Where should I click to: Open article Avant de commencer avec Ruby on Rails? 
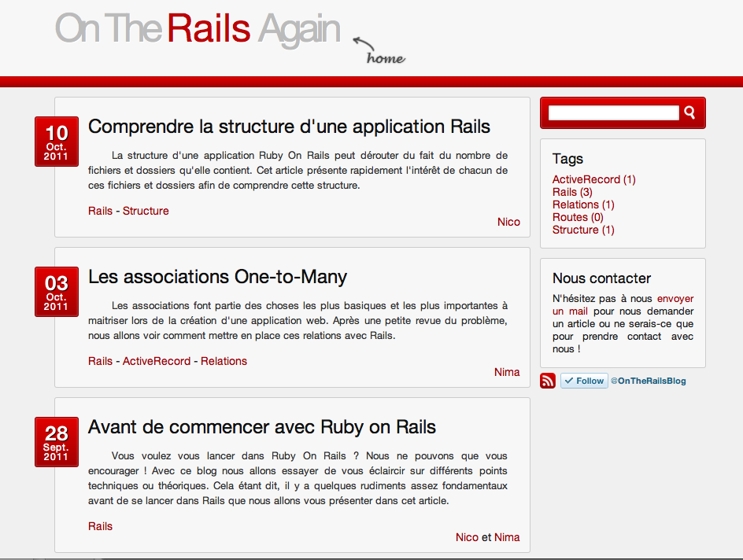coord(262,427)
